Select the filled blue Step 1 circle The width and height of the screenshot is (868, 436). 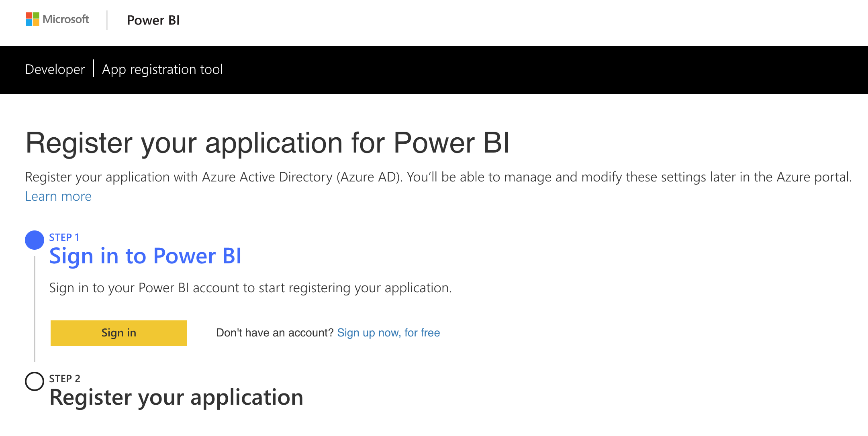click(x=35, y=240)
